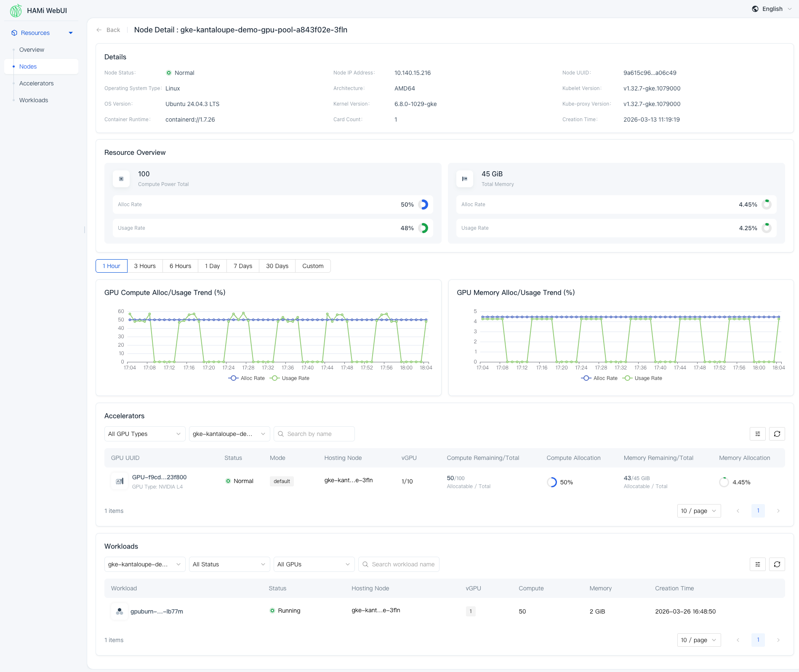Collapse the Resources sidebar menu
799x672 pixels.
pyautogui.click(x=71, y=33)
